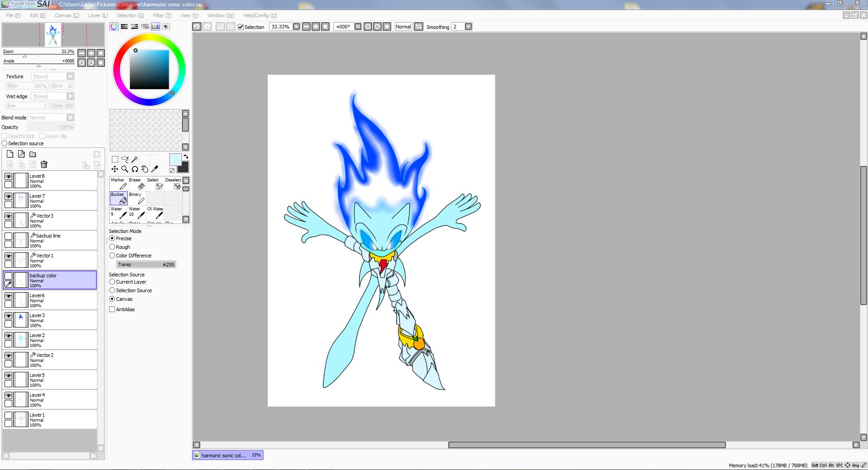Select the rectangular selection tool

115,159
